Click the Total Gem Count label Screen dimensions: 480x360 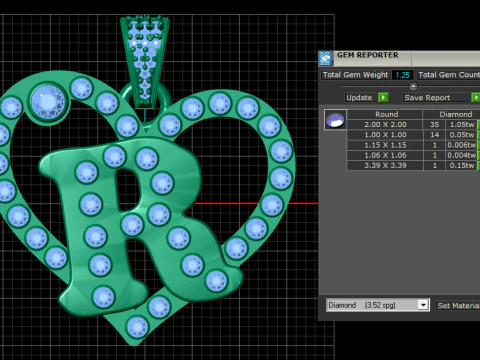click(x=449, y=75)
